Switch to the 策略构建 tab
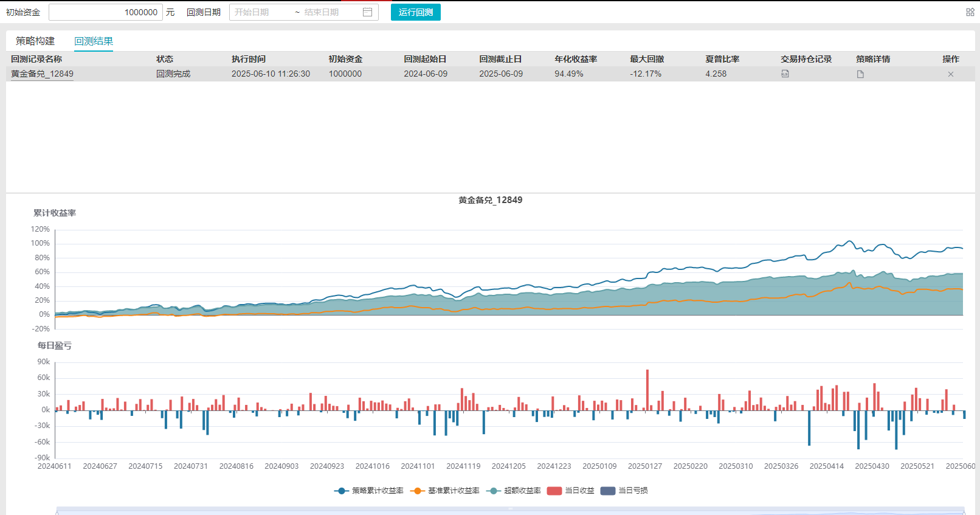980x515 pixels. point(35,41)
